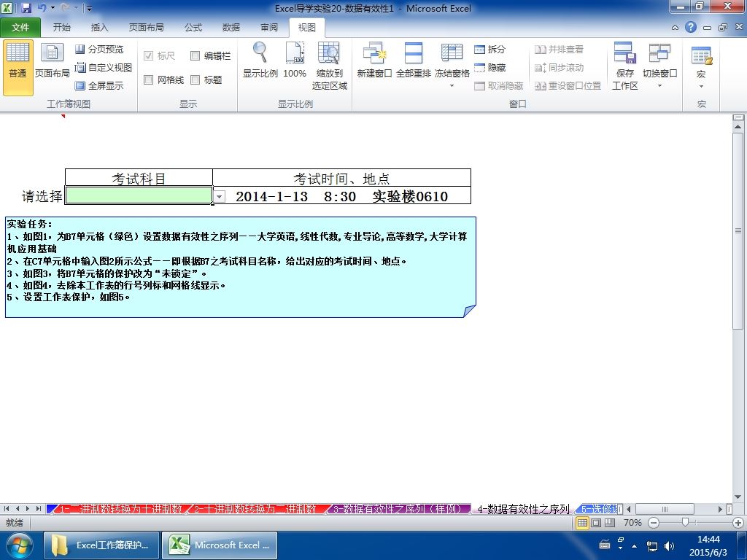This screenshot has height=560, width=747.
Task: Click the 实验任务 instructions text box
Action: pyautogui.click(x=241, y=267)
